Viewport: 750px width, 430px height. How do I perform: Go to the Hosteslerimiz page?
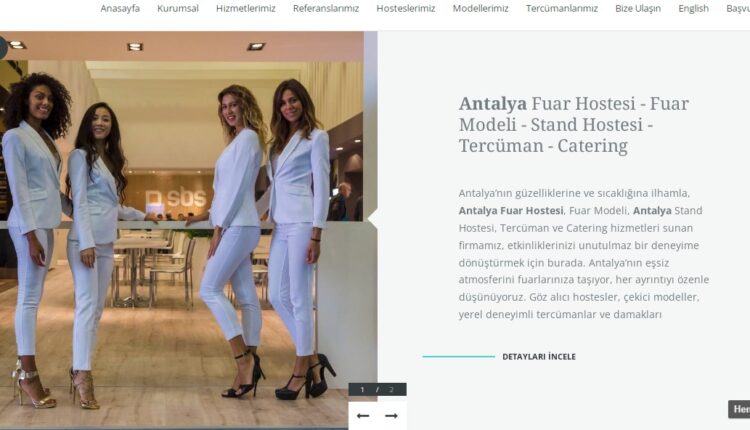(x=406, y=9)
